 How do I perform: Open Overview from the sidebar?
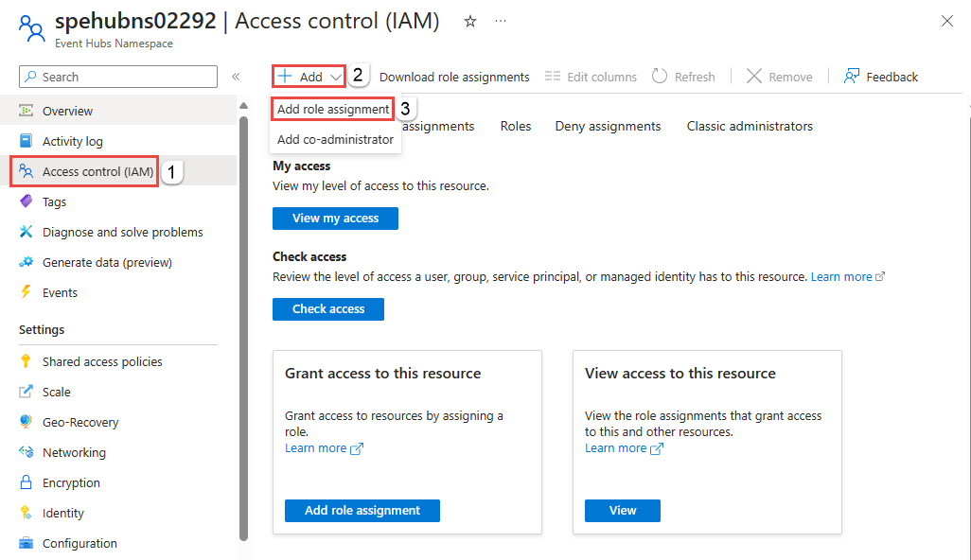tap(118, 111)
